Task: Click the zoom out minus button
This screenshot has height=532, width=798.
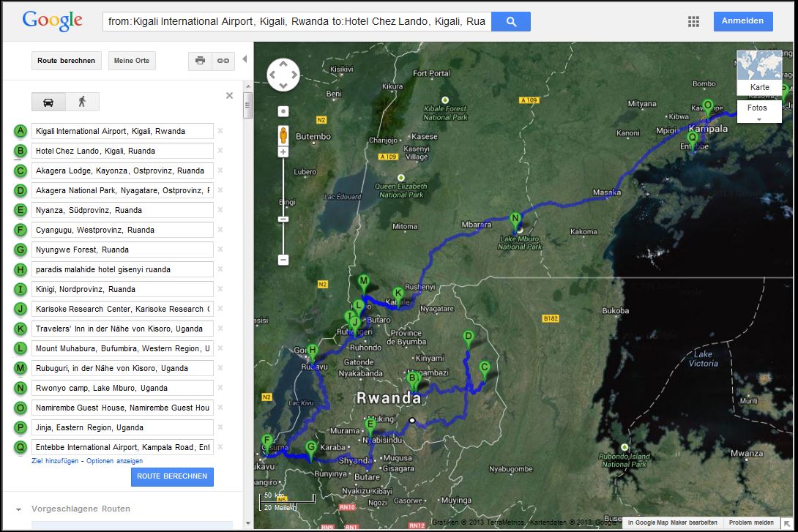Action: pos(283,260)
